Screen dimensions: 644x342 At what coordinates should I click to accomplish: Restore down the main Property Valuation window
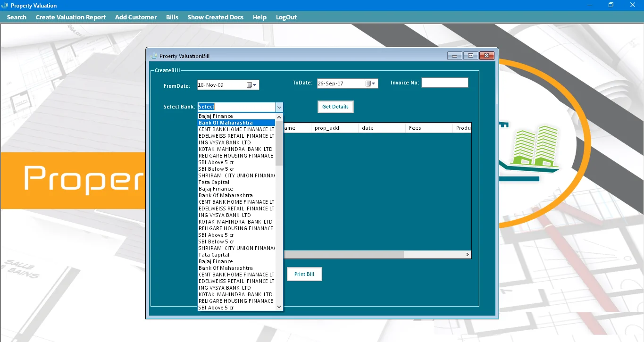tap(611, 5)
